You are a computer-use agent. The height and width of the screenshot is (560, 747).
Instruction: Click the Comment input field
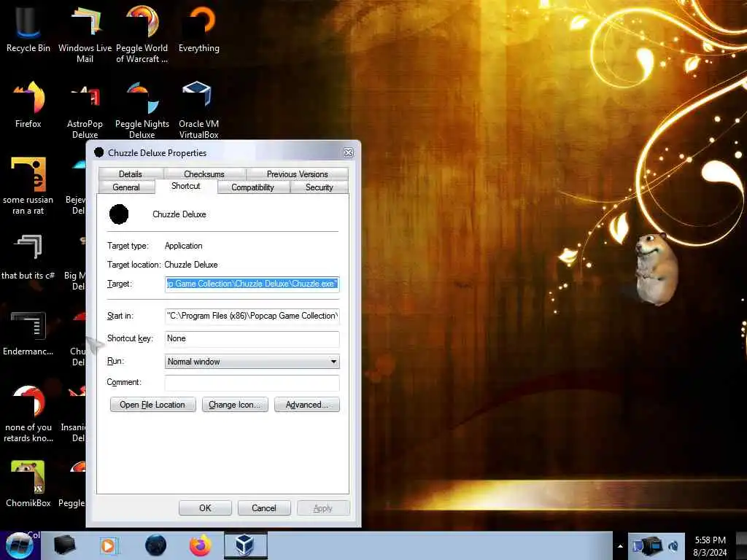pos(252,382)
